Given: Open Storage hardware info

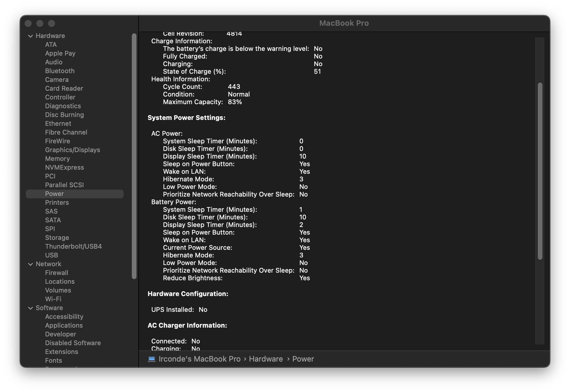Looking at the screenshot, I should click(57, 238).
